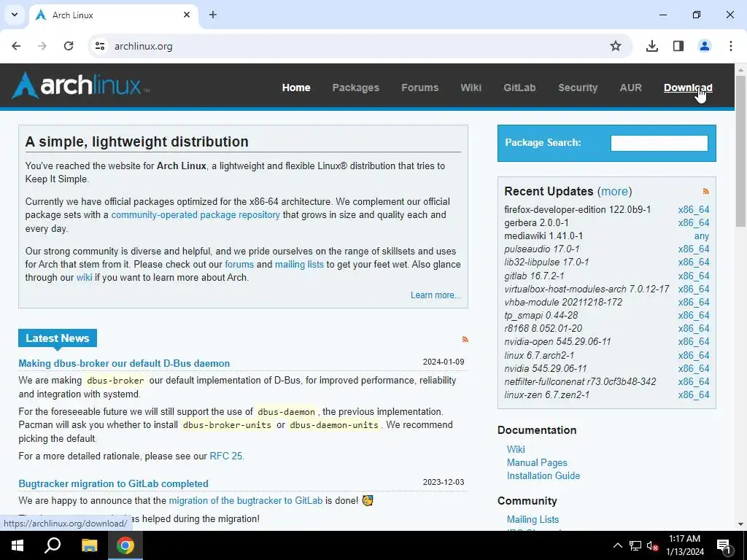Close the Arch Linux tab
This screenshot has height=560, width=747.
tap(187, 15)
